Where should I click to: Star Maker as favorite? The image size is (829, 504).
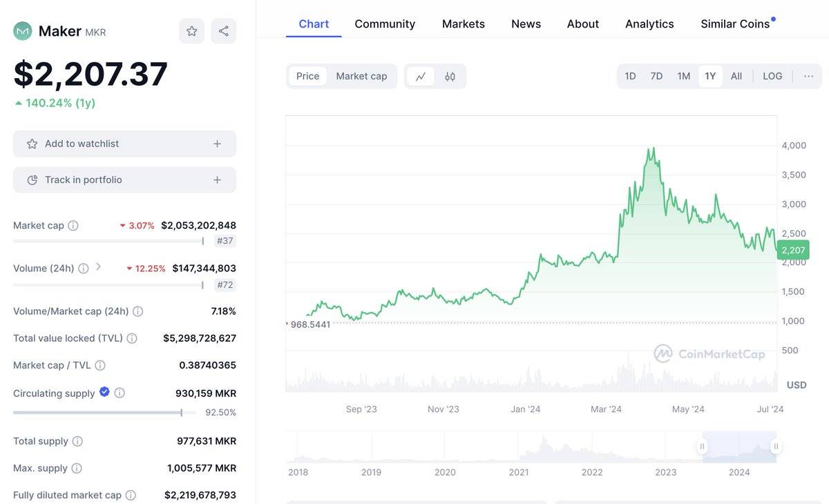[192, 31]
